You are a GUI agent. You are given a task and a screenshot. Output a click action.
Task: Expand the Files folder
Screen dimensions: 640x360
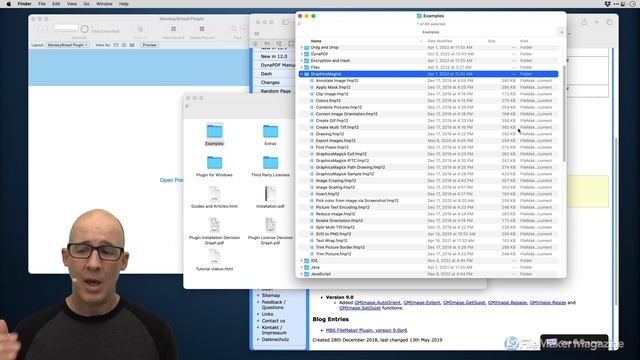(302, 67)
